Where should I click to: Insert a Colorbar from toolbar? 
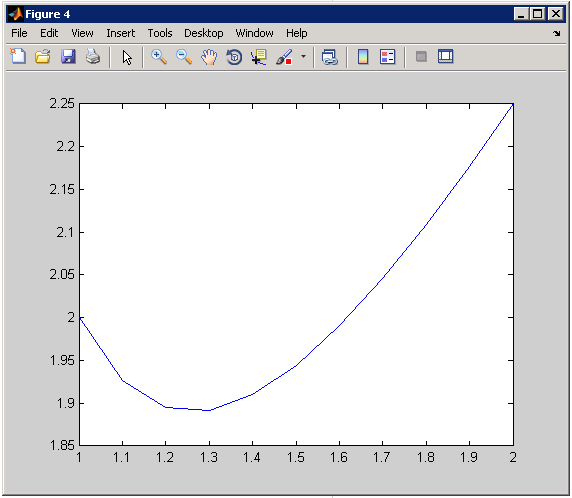[x=363, y=57]
